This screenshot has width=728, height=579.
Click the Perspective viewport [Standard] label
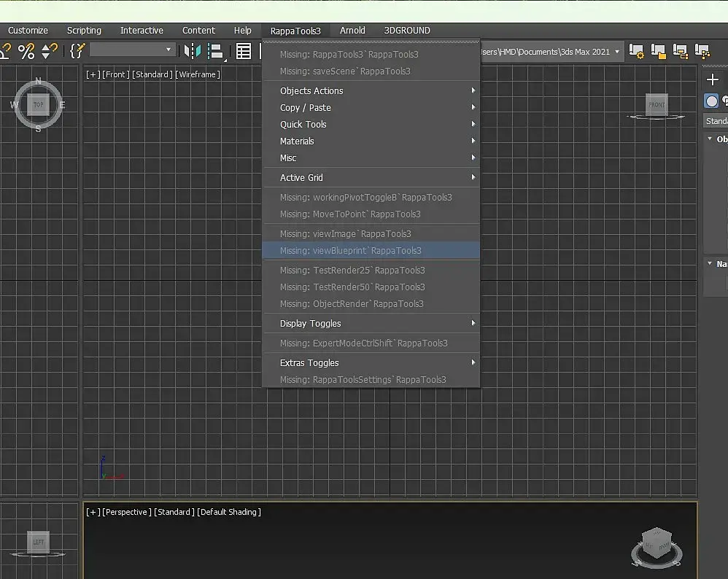[x=174, y=512]
